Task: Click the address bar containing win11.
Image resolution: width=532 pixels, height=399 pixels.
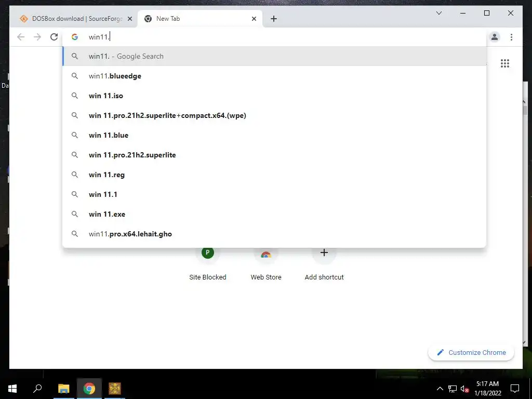Action: tap(274, 37)
